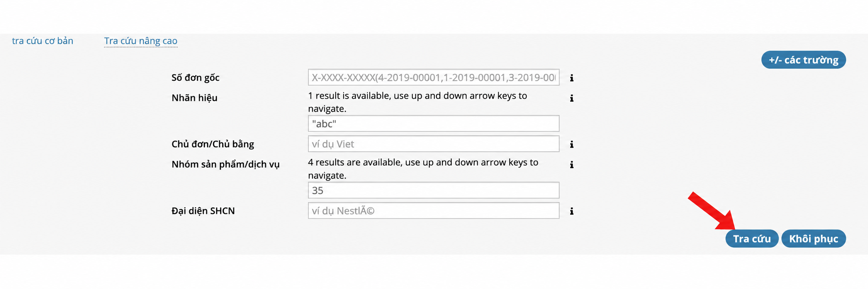Focus the Đại diện SHCN input field
This screenshot has height=289, width=868.
pyautogui.click(x=434, y=210)
